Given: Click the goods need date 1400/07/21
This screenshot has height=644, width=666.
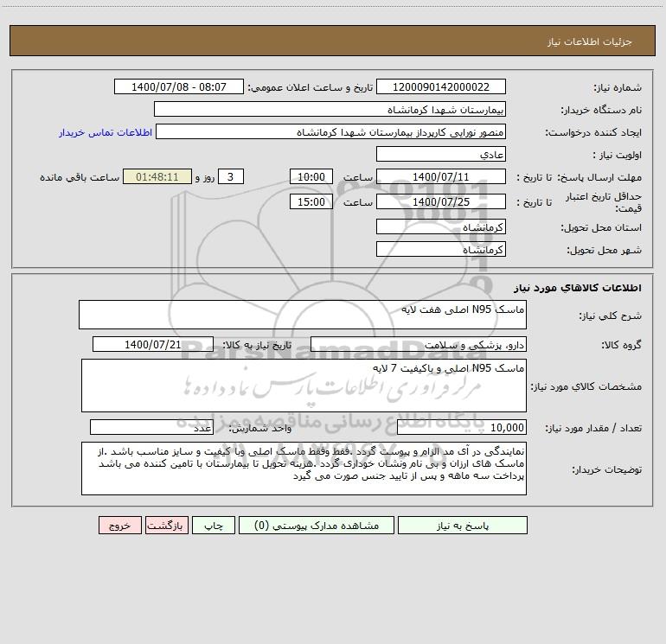Looking at the screenshot, I should point(153,344).
